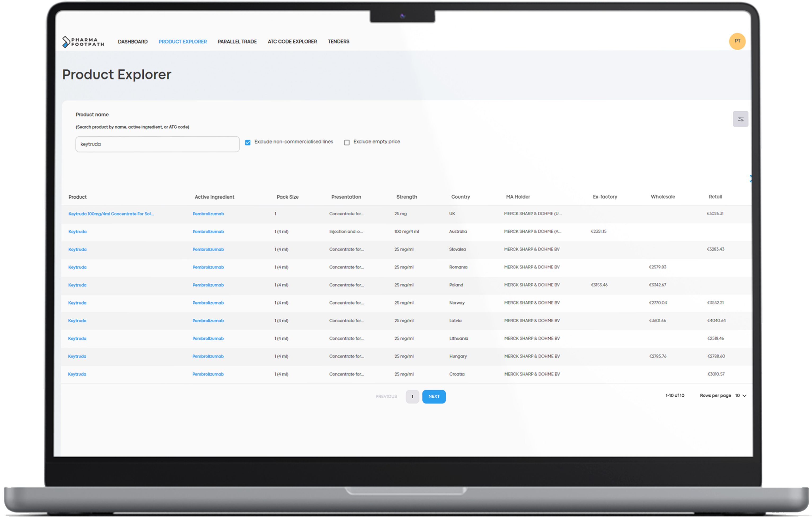Screen dimensions: 812x517
Task: Open the Keytruda link in Romania row
Action: [78, 267]
